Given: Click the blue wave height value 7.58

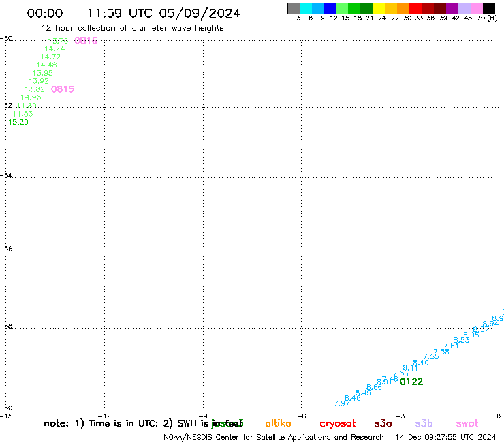Looking at the screenshot, I should (441, 352).
